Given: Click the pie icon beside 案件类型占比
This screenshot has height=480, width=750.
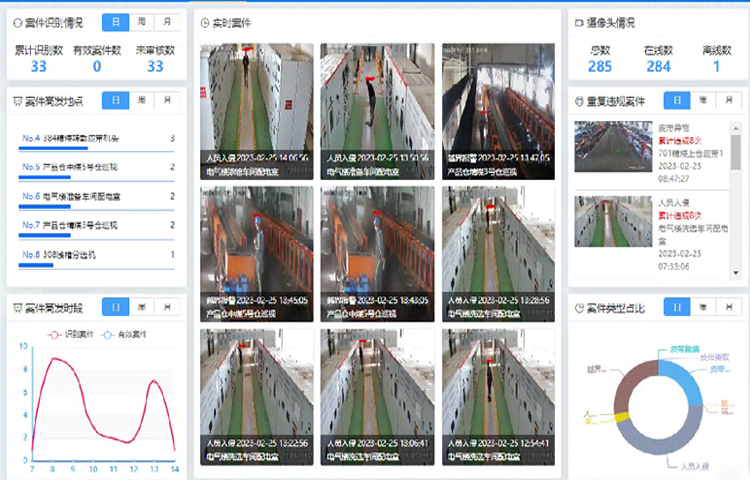Looking at the screenshot, I should (x=579, y=308).
